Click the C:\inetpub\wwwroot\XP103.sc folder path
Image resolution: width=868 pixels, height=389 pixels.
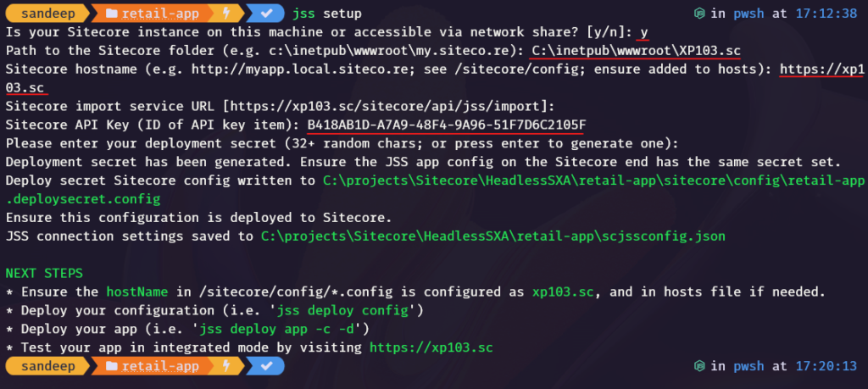(636, 51)
